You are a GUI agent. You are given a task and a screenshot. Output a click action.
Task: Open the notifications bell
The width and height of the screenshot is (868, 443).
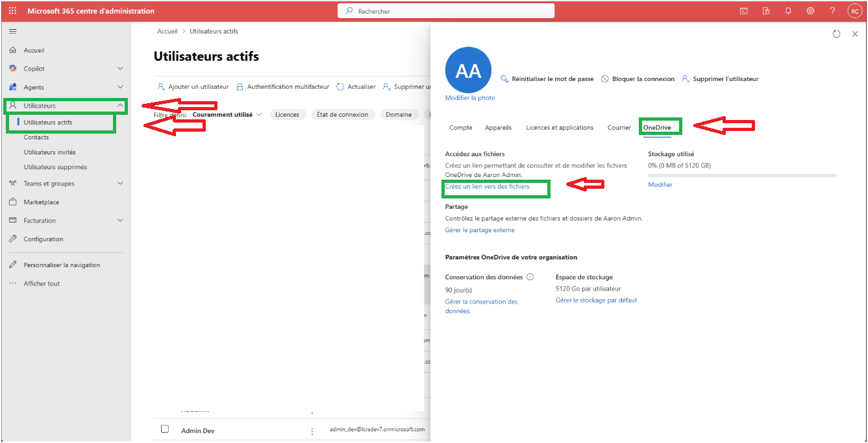coord(788,11)
